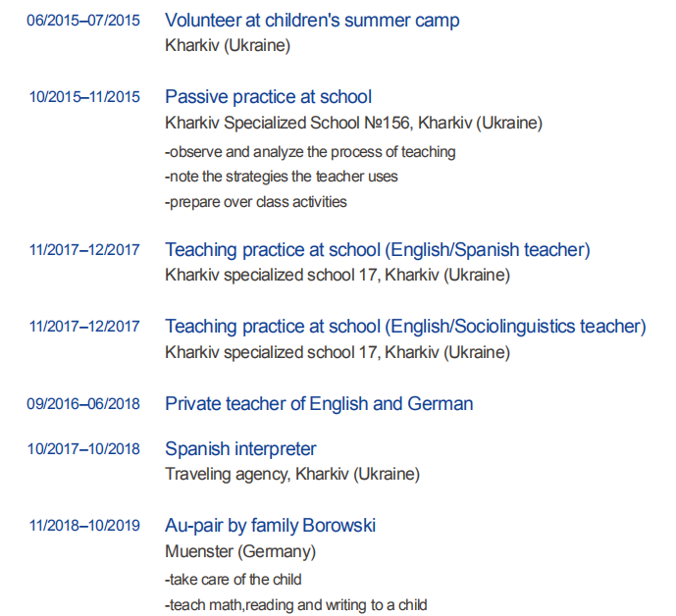Click the 'note the strategies the teacher uses' line
This screenshot has height=616, width=676.
tap(281, 177)
